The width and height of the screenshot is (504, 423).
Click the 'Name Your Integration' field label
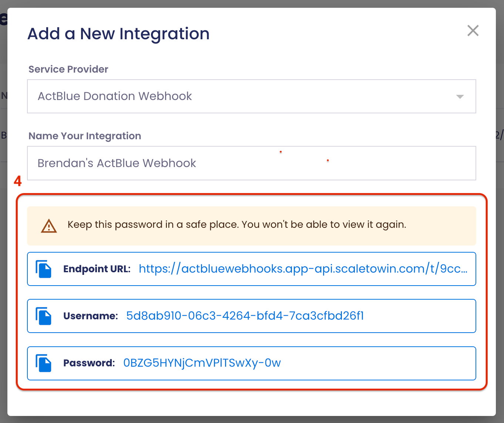click(x=85, y=136)
